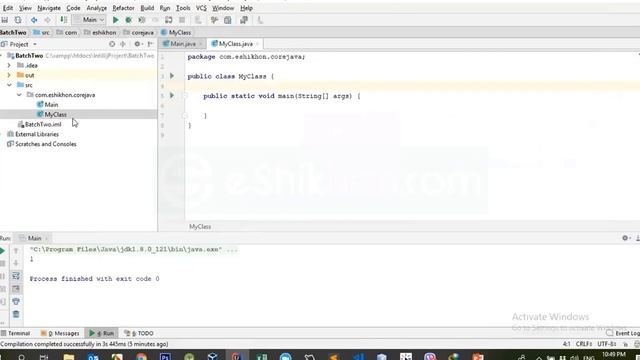Select MyClass in project tree

pos(56,114)
